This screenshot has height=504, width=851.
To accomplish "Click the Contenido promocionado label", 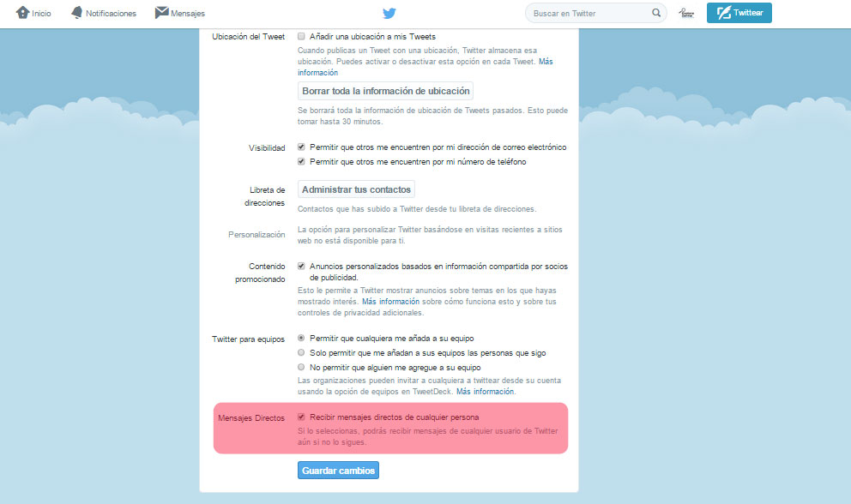I will [260, 273].
